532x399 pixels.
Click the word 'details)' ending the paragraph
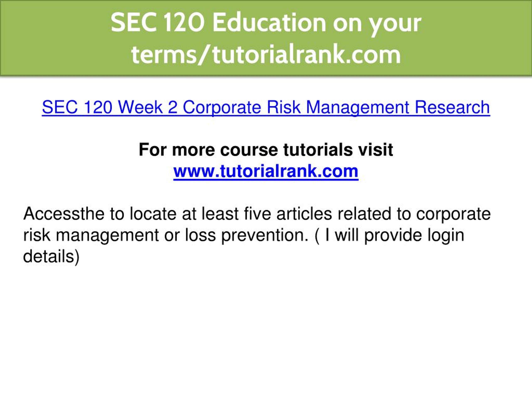click(51, 256)
